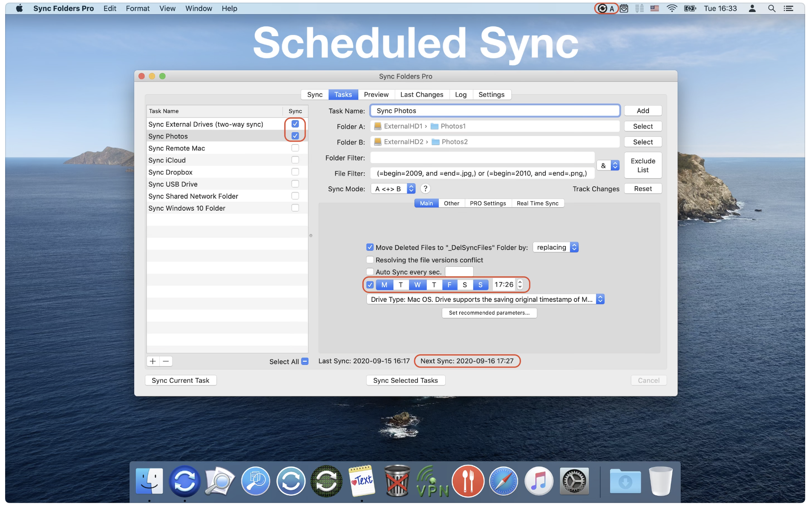Click the Sync Selected Tasks button

tap(405, 380)
